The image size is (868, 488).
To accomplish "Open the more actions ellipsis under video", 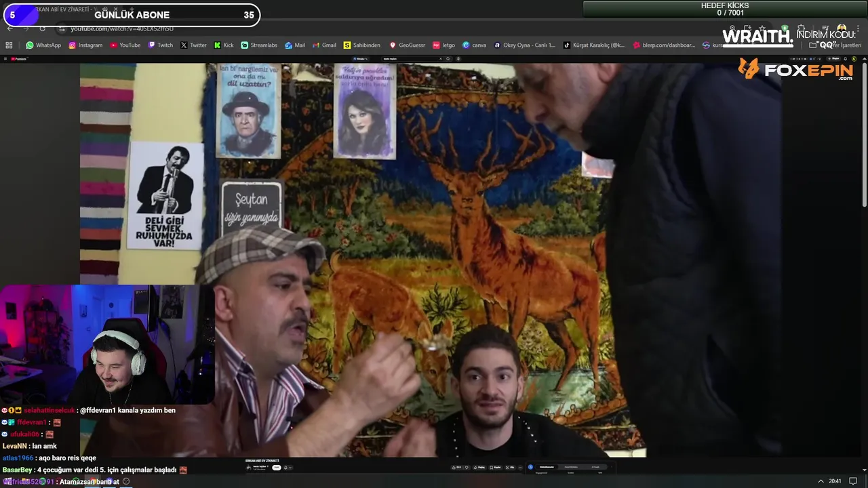I will tap(520, 467).
